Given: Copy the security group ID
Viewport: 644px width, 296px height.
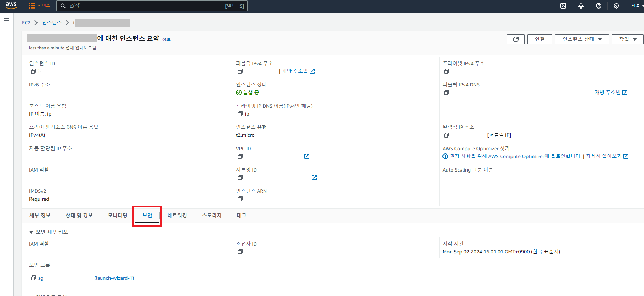Looking at the screenshot, I should pos(33,278).
